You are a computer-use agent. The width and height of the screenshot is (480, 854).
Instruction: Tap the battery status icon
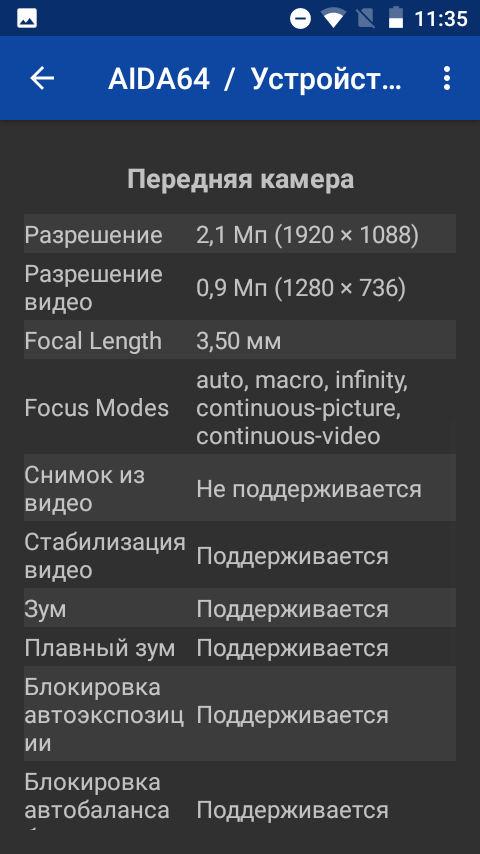click(x=396, y=17)
